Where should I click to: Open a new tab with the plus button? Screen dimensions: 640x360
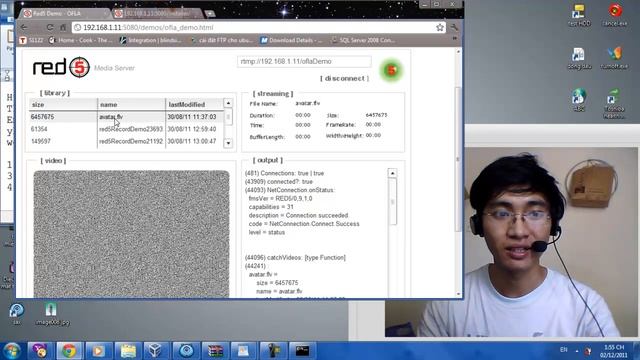coord(210,13)
